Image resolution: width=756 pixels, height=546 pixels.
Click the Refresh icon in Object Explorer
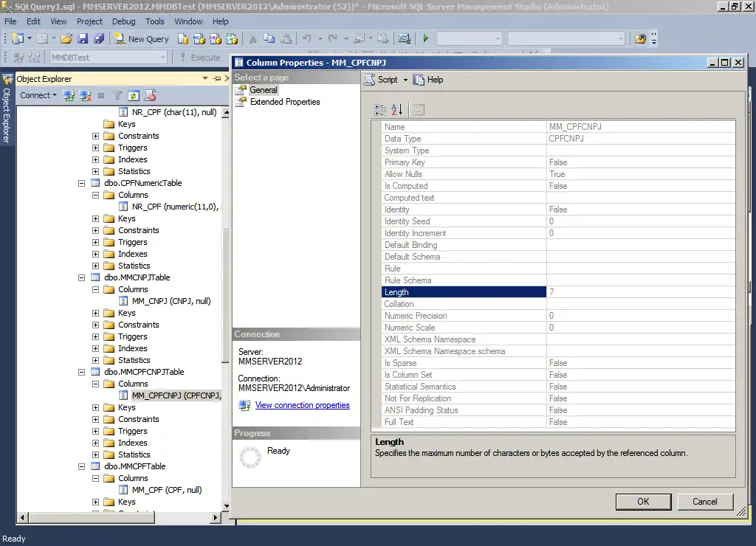pos(134,95)
